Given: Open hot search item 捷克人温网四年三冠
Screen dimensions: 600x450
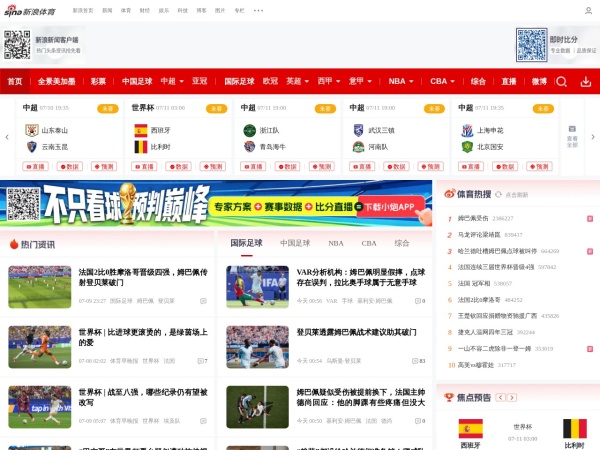Looking at the screenshot, I should (485, 332).
